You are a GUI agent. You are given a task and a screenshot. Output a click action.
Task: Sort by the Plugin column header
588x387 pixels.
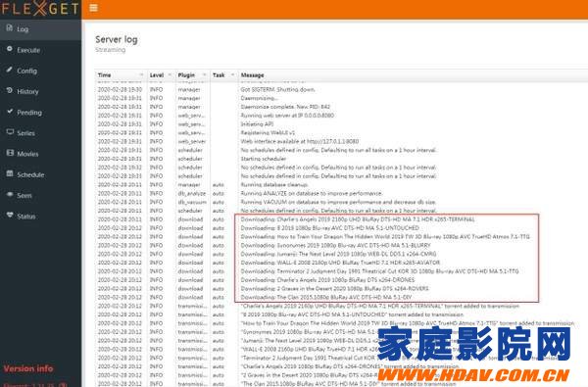coord(186,75)
